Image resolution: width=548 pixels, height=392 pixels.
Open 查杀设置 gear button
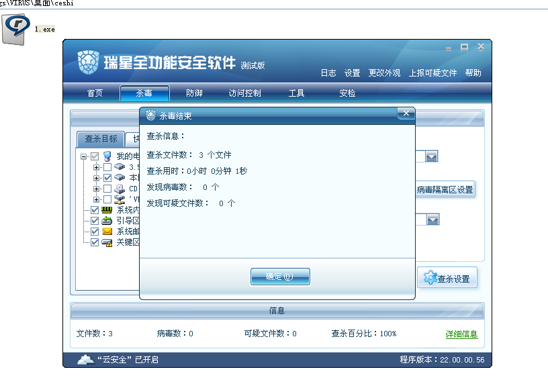pyautogui.click(x=447, y=278)
